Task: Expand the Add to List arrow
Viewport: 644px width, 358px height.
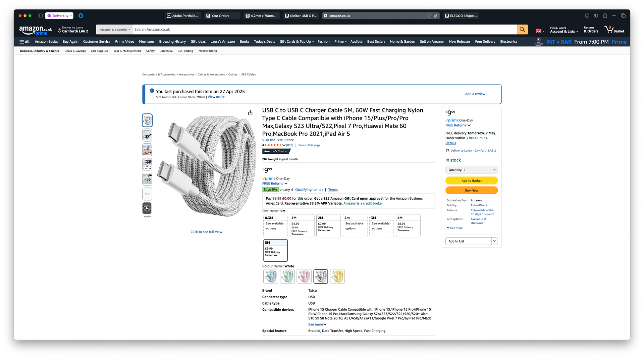Action: [x=494, y=241]
